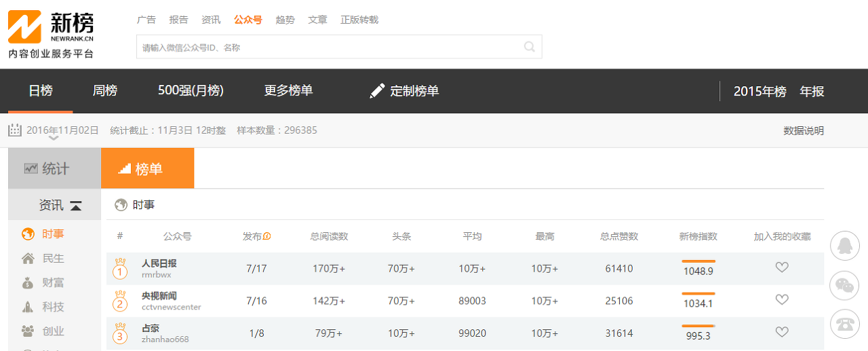The width and height of the screenshot is (868, 351).
Task: Favorite 占豪 with the heart icon
Action: (x=782, y=332)
